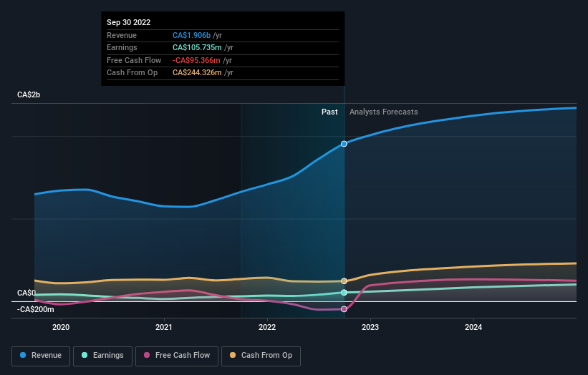The height and width of the screenshot is (375, 588).
Task: Toggle the Cash From Op legend button
Action: point(261,356)
